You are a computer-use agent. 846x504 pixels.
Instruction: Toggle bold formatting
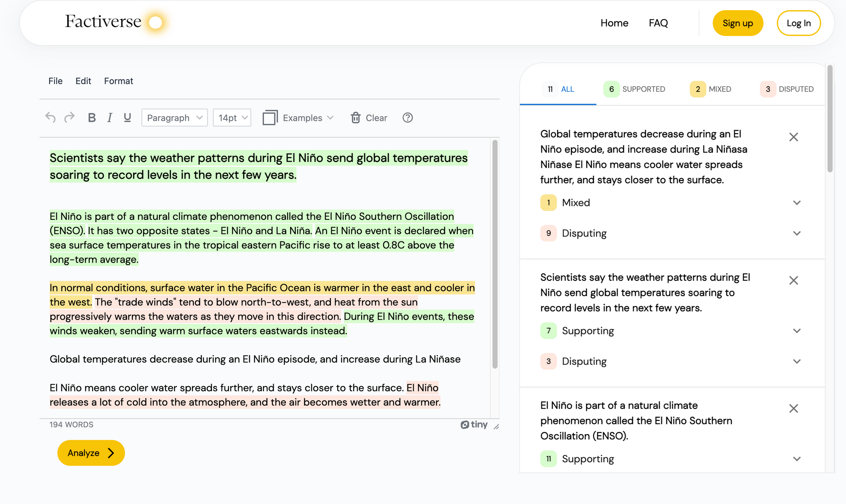point(91,118)
